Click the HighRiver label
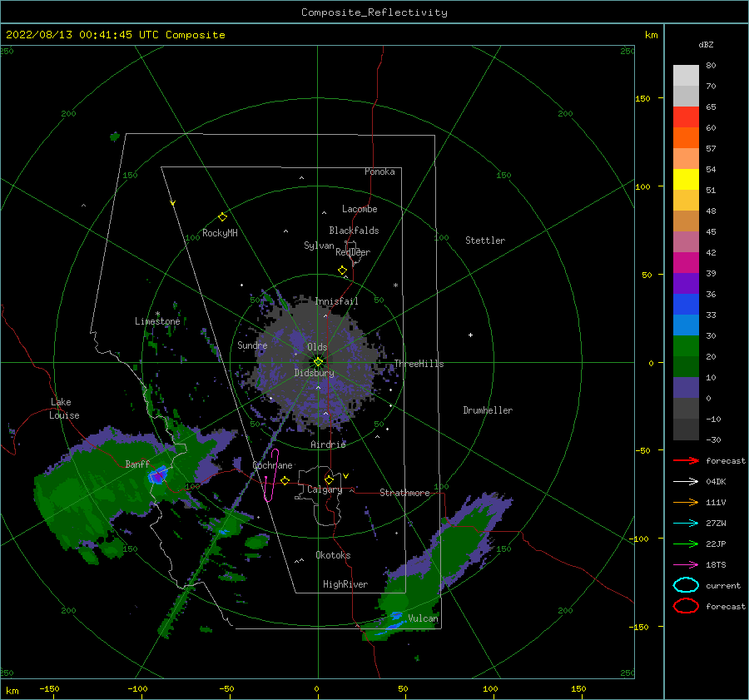749x700 pixels. 345,584
